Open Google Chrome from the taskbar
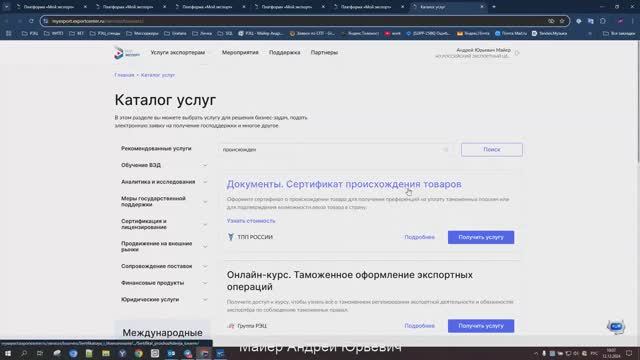The image size is (640, 360). (139, 353)
